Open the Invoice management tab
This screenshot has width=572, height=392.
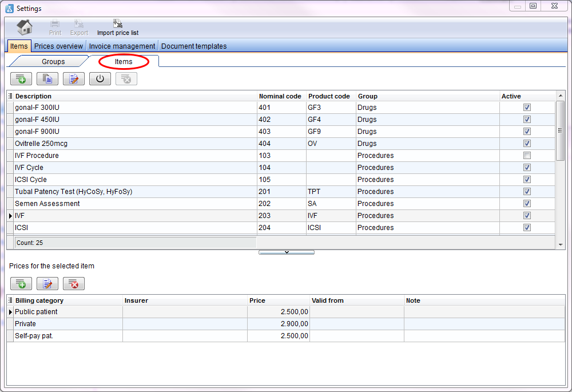[122, 46]
